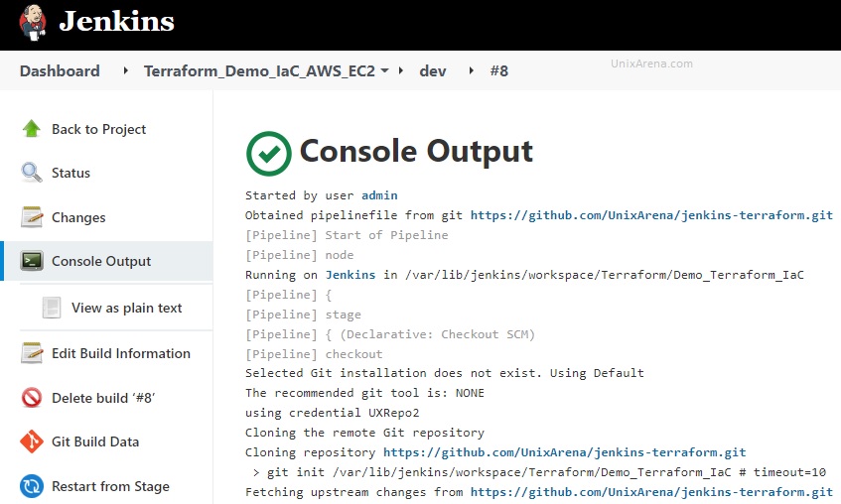
Task: Click 'Cloning the remote Git repository' line
Action: [364, 433]
